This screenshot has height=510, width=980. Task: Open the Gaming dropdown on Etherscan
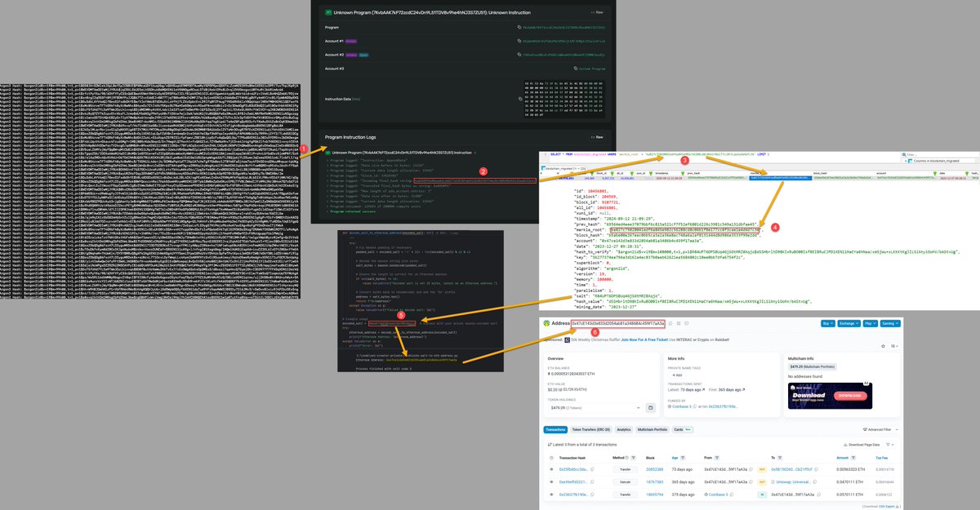tap(890, 323)
